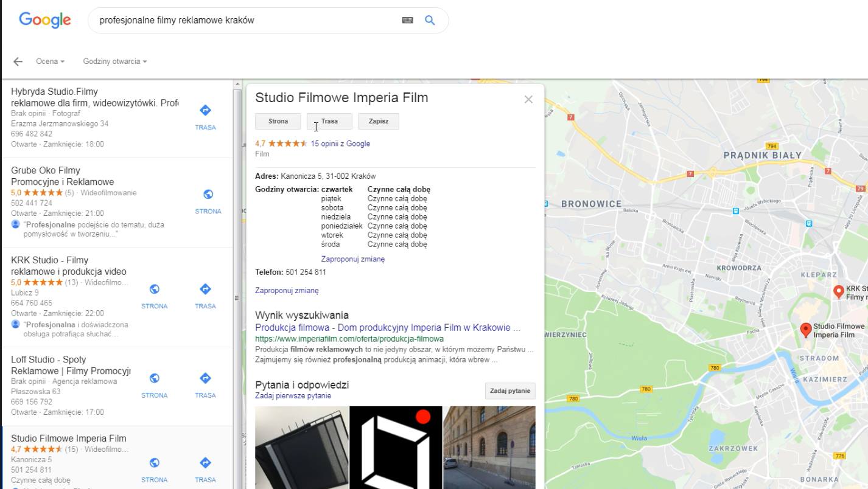This screenshot has height=489, width=868.
Task: Open website globe icon for Studio Filmowe Imperia Film listing
Action: (155, 463)
